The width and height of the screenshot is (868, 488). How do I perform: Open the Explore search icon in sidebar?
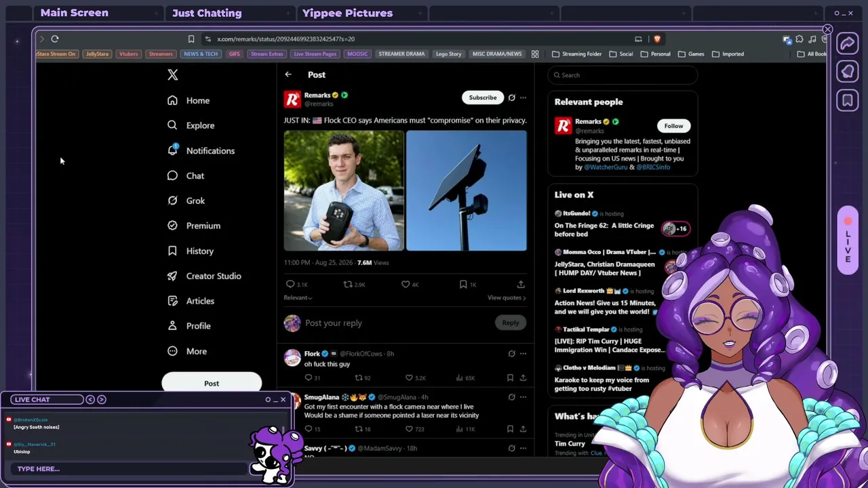[x=172, y=125]
